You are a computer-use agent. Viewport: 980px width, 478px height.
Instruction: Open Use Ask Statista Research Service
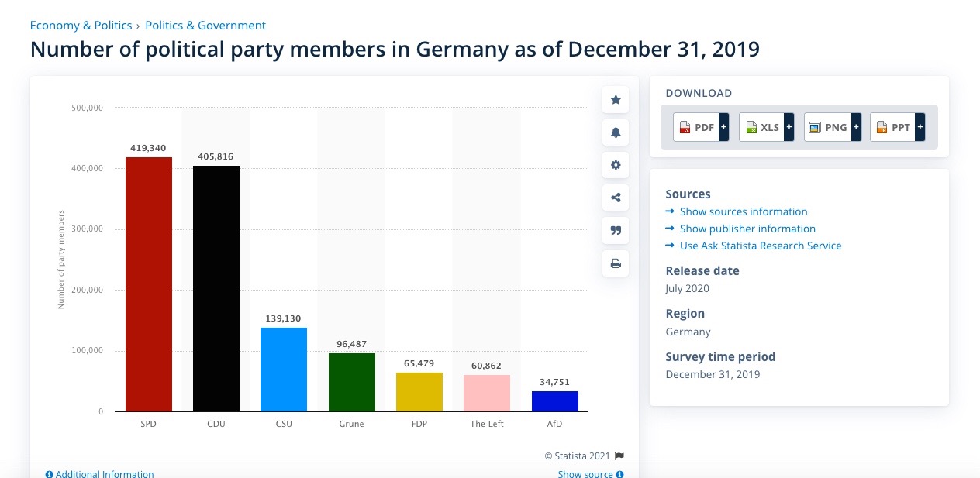pyautogui.click(x=760, y=246)
